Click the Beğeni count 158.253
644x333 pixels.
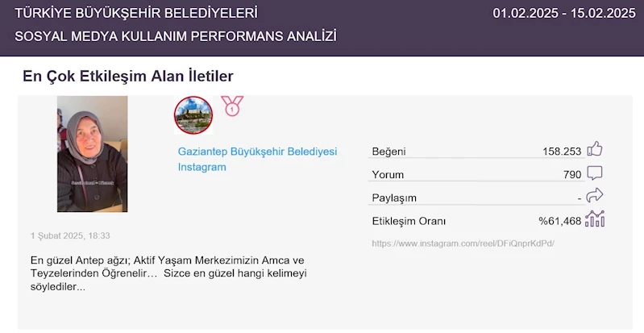point(562,151)
